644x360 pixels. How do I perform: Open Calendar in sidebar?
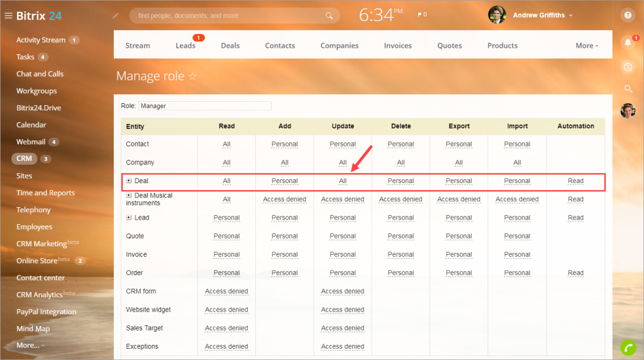point(31,125)
